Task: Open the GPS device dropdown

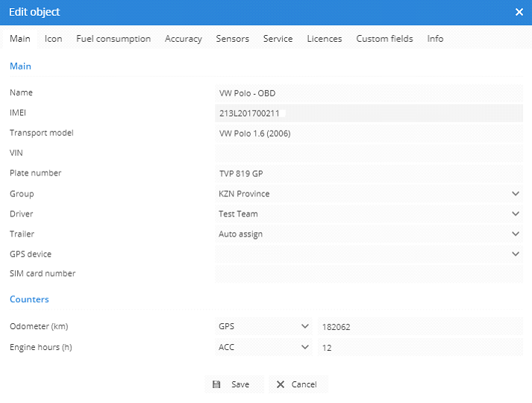Action: (369, 254)
